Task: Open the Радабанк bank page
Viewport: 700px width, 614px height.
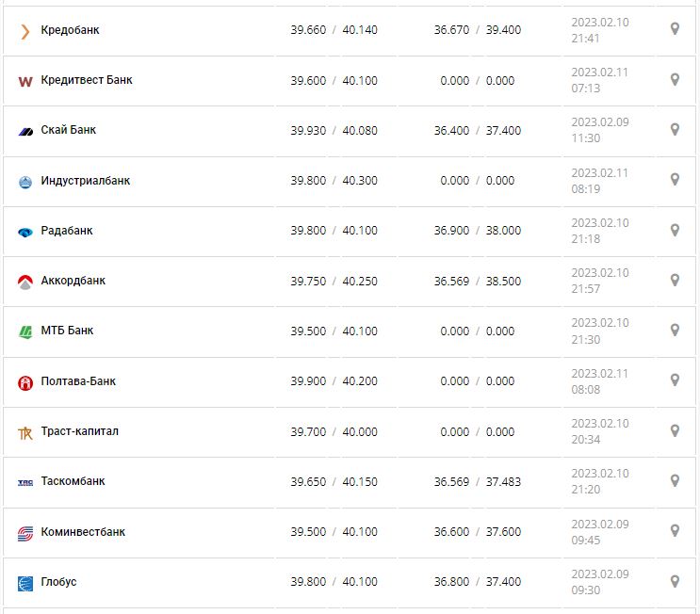Action: tap(67, 231)
